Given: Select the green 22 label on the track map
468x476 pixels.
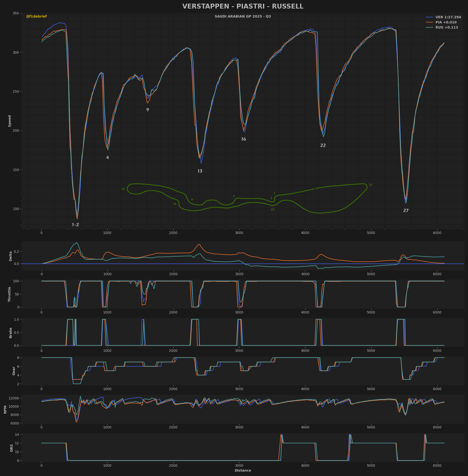Looking at the screenshot, I should tap(273, 210).
